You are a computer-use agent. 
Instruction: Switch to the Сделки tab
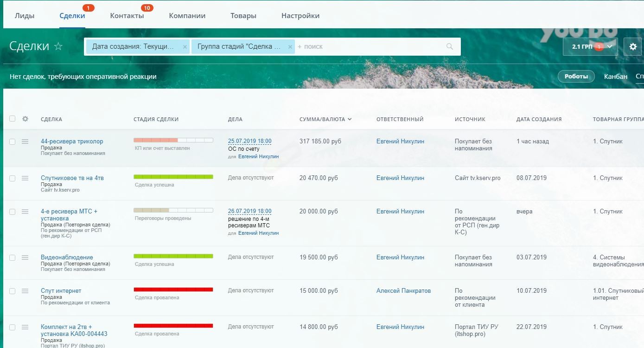coord(72,16)
